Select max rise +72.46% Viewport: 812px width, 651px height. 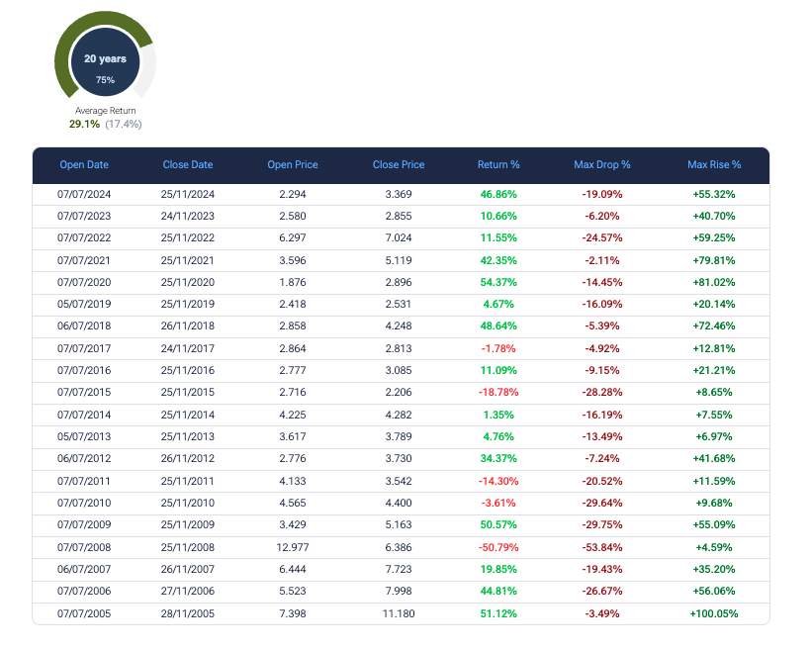(714, 325)
